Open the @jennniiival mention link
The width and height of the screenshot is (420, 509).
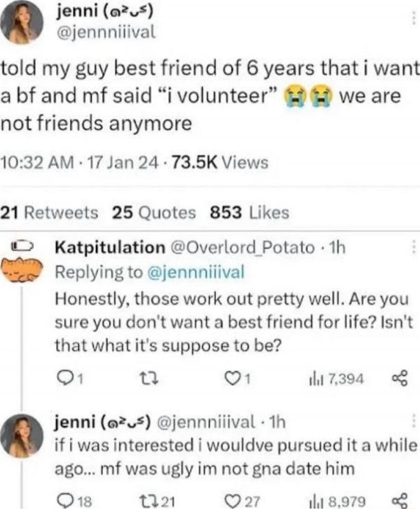pos(197,272)
